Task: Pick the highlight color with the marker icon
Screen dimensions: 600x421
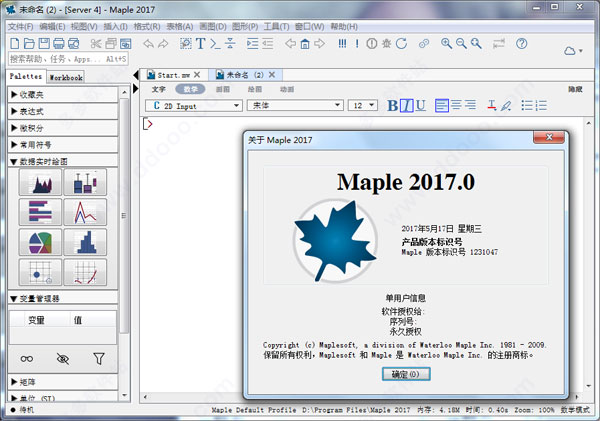Action: [x=506, y=105]
